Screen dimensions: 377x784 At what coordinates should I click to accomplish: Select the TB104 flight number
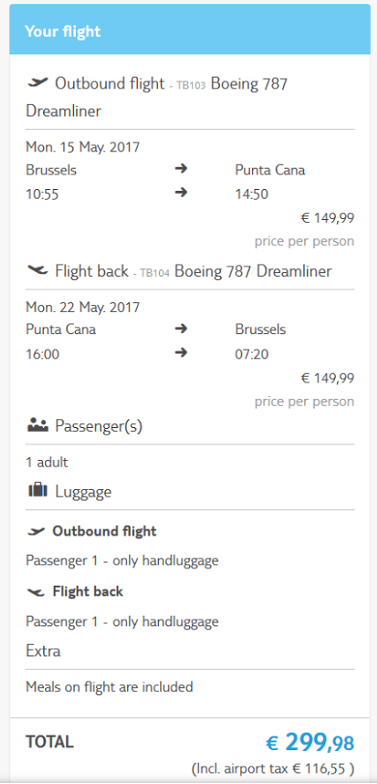click(155, 273)
